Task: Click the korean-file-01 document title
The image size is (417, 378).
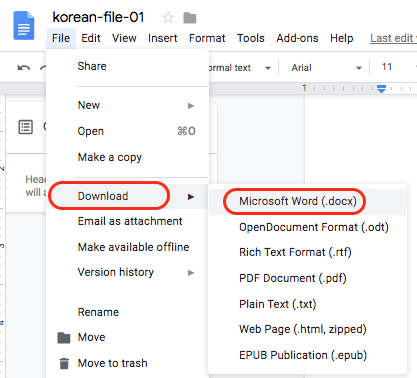Action: point(98,17)
